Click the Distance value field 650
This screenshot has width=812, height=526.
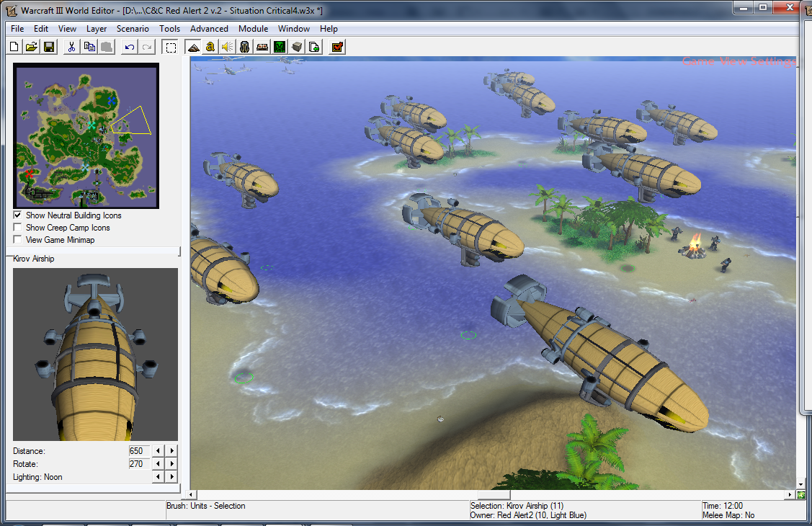(139, 450)
